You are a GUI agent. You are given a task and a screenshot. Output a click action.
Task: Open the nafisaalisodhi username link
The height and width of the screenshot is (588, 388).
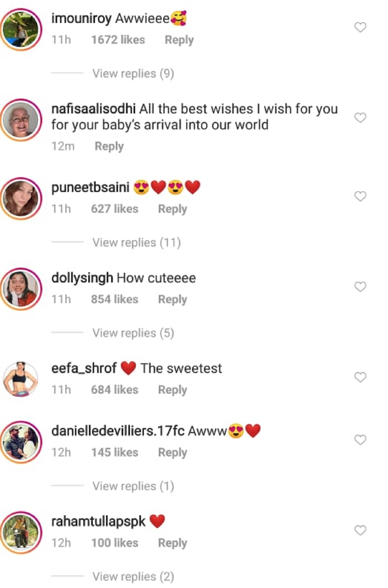click(x=93, y=109)
